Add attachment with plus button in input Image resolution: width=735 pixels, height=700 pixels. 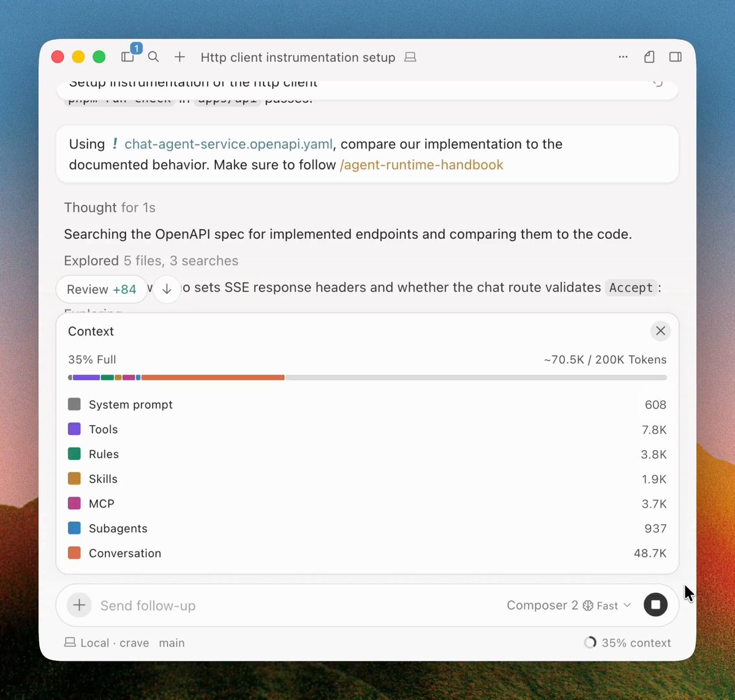pos(80,605)
